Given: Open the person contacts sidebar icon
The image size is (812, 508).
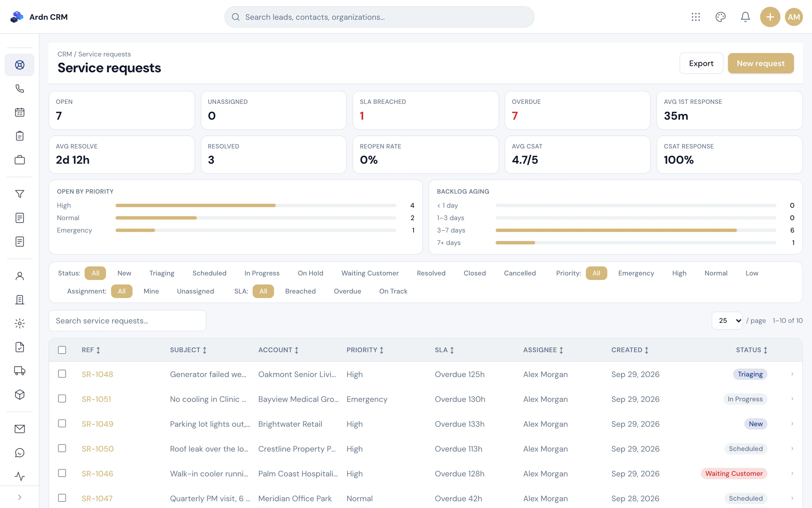Looking at the screenshot, I should (x=19, y=276).
